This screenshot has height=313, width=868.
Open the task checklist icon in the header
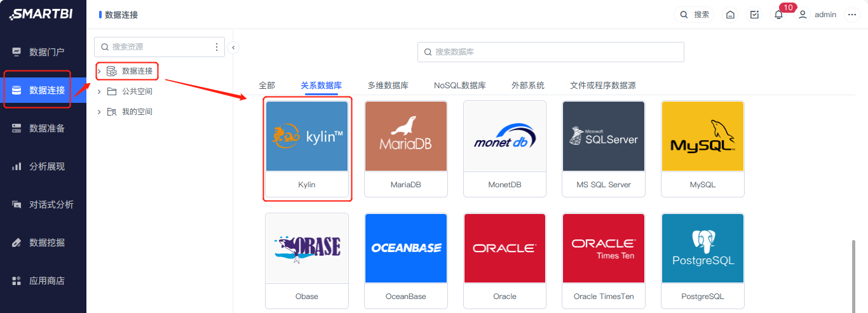[x=754, y=15]
